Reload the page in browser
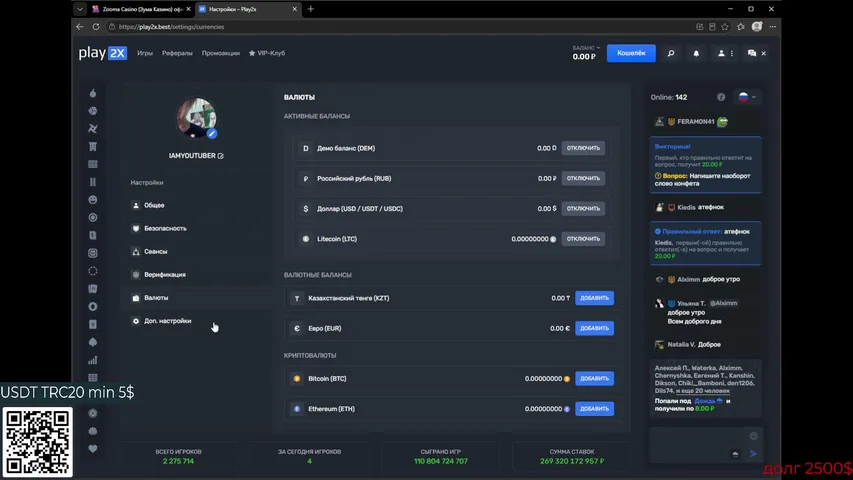The image size is (853, 480). [x=96, y=27]
